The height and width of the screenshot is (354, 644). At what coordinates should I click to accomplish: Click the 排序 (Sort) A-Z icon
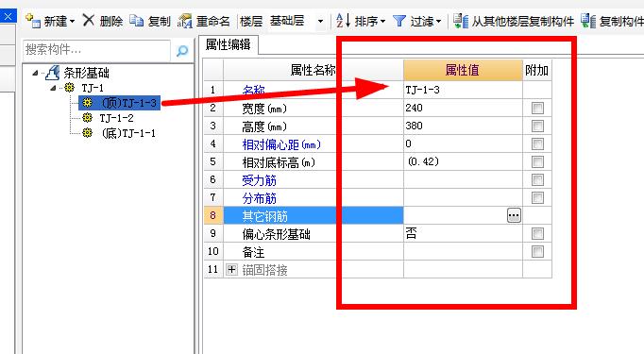(343, 20)
